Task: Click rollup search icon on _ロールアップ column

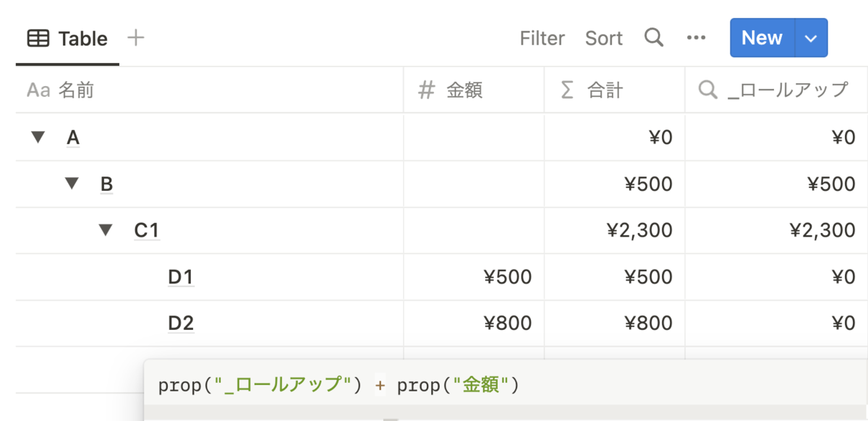Action: [708, 90]
